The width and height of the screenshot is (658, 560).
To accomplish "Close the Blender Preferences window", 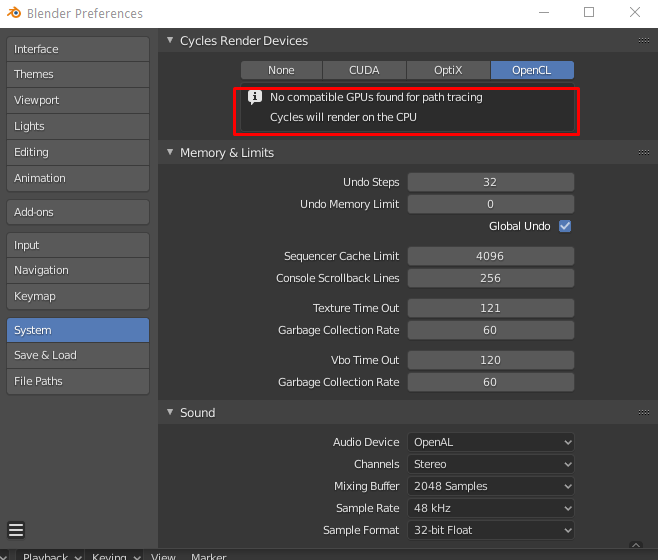I will pyautogui.click(x=635, y=12).
